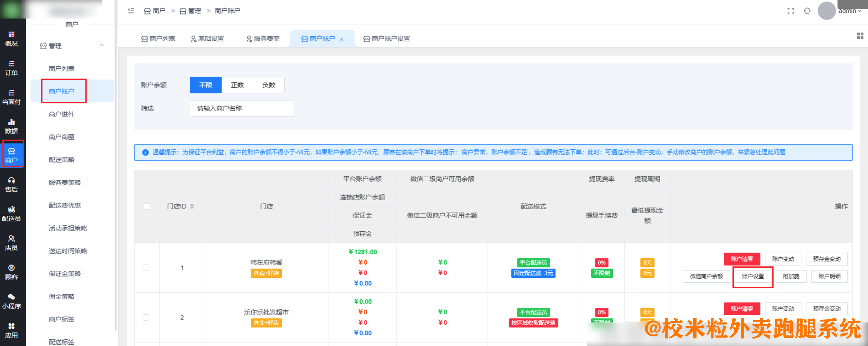Open the 概况 overview section in sidebar
Screen dimensions: 868x346
12,38
